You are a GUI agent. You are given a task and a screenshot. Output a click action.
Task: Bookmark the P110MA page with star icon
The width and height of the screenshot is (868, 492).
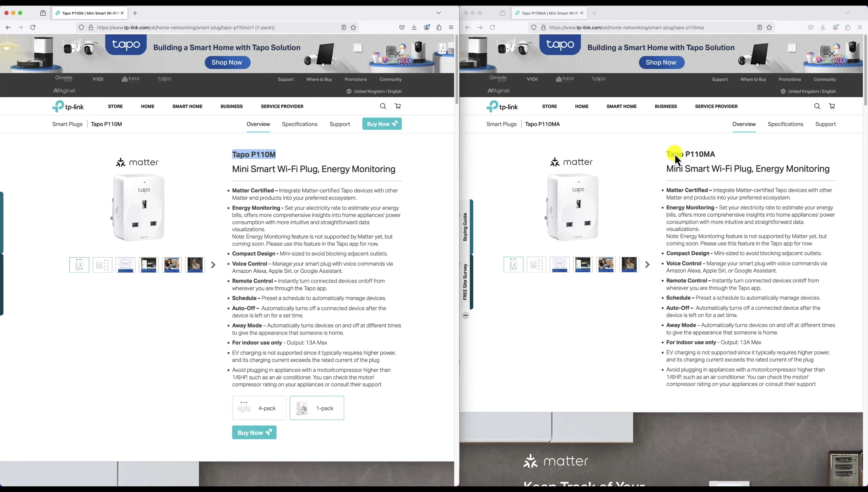[x=769, y=27]
